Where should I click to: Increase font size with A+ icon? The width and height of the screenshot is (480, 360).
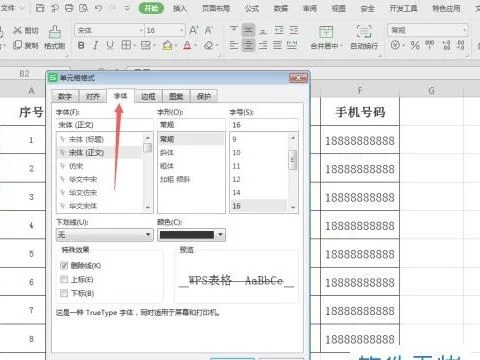coord(194,30)
